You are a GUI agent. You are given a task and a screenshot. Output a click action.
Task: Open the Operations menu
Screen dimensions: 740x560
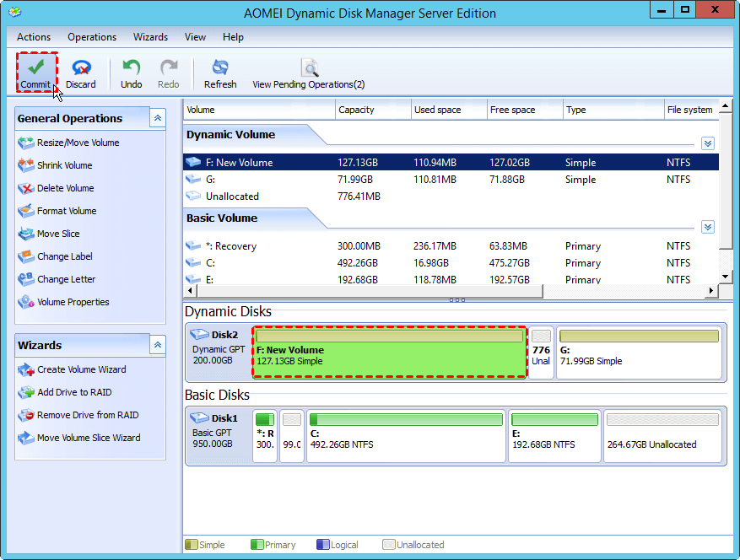pos(92,37)
